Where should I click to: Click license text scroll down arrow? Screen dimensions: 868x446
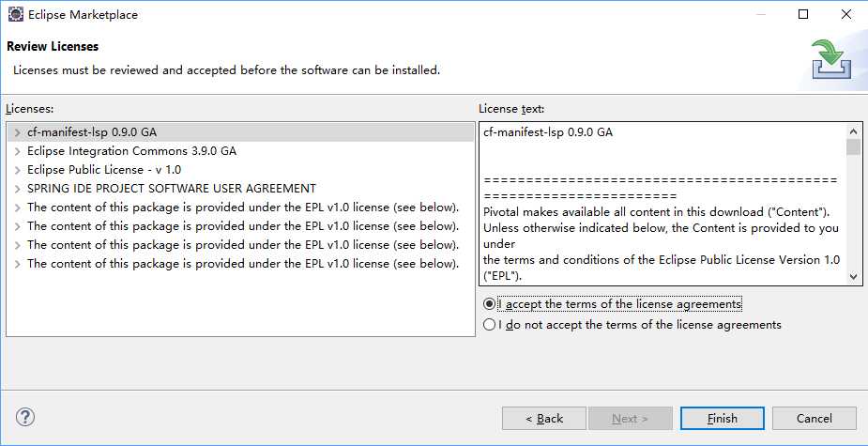[x=853, y=277]
